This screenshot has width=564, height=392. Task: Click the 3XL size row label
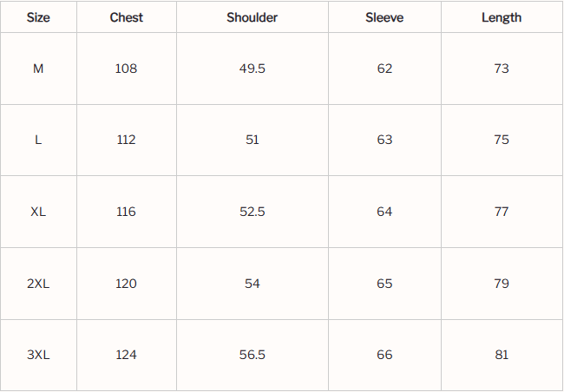tap(38, 355)
